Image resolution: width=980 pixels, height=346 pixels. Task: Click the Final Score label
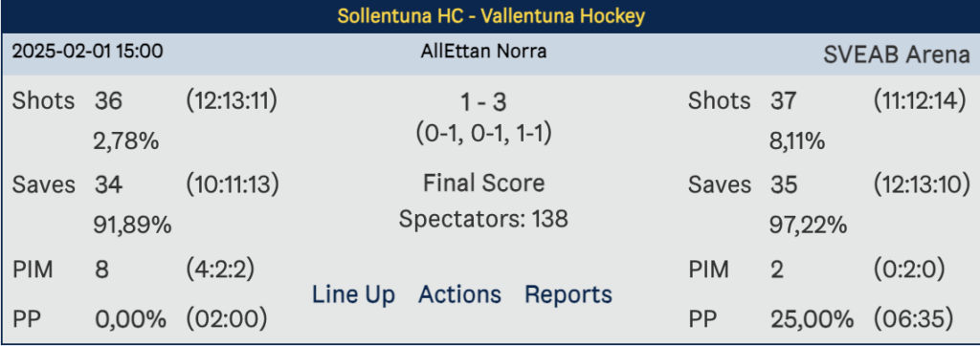pyautogui.click(x=483, y=184)
